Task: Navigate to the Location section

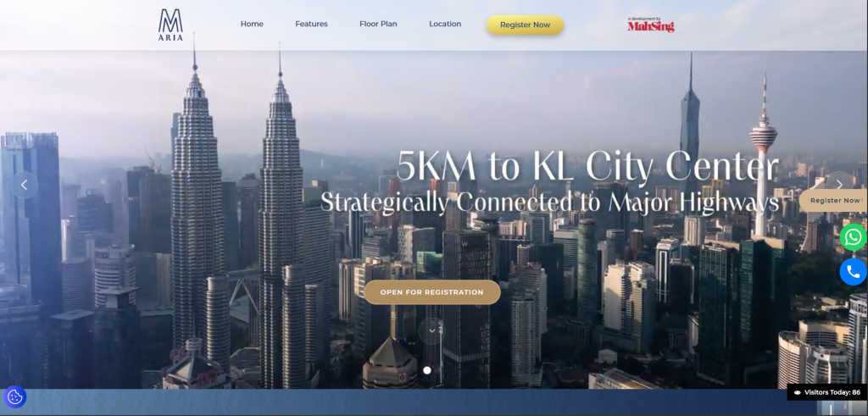Action: tap(445, 25)
